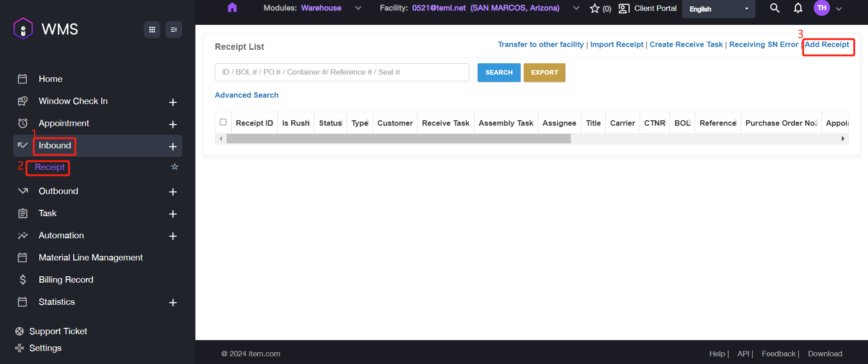Expand the Window Check In submenu

(173, 102)
